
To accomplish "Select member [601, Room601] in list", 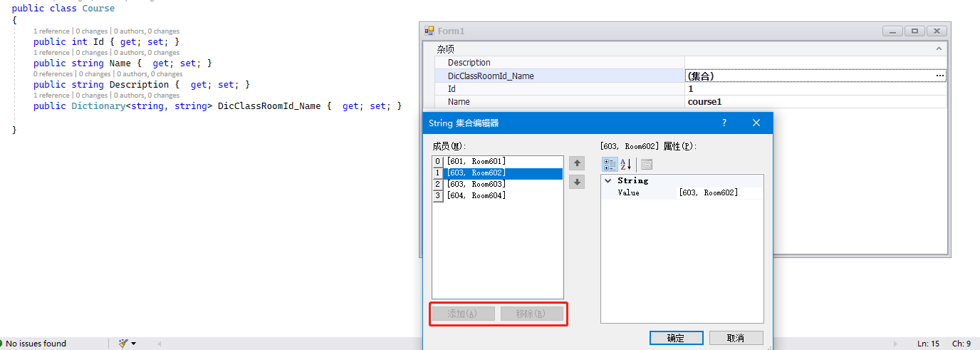I will [x=476, y=161].
